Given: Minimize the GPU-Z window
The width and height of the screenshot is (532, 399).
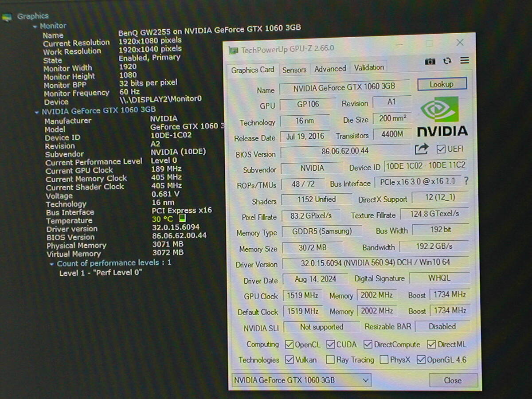Looking at the screenshot, I should (x=399, y=45).
